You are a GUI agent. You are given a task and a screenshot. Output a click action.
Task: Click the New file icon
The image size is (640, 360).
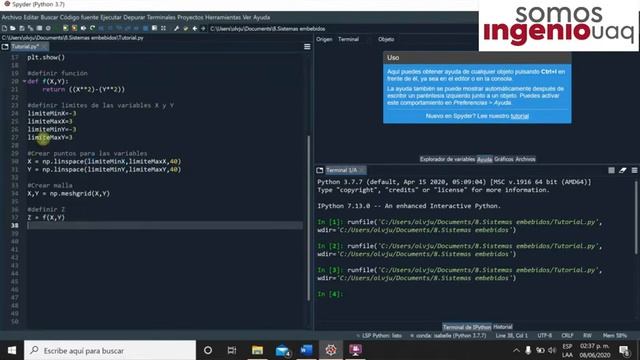click(4, 28)
